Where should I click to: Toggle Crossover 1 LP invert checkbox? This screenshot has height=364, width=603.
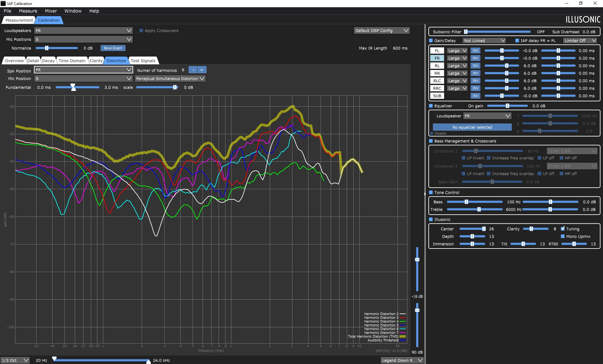(464, 158)
